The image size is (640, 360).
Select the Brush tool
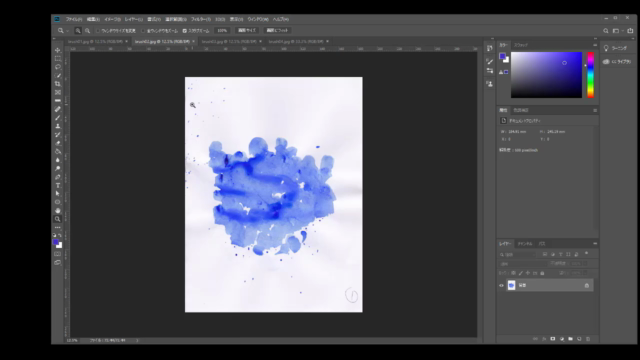coord(58,118)
